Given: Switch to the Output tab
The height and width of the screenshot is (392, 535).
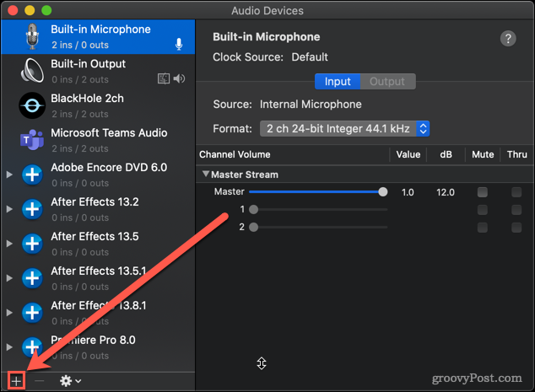Looking at the screenshot, I should click(x=387, y=82).
